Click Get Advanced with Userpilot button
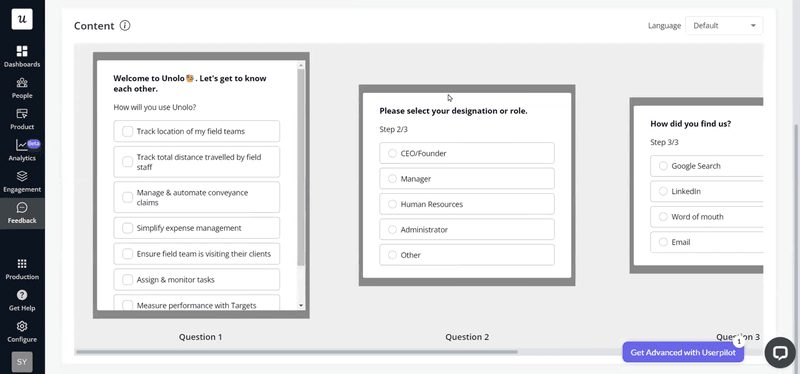Viewport: 800px width, 374px height. [683, 353]
